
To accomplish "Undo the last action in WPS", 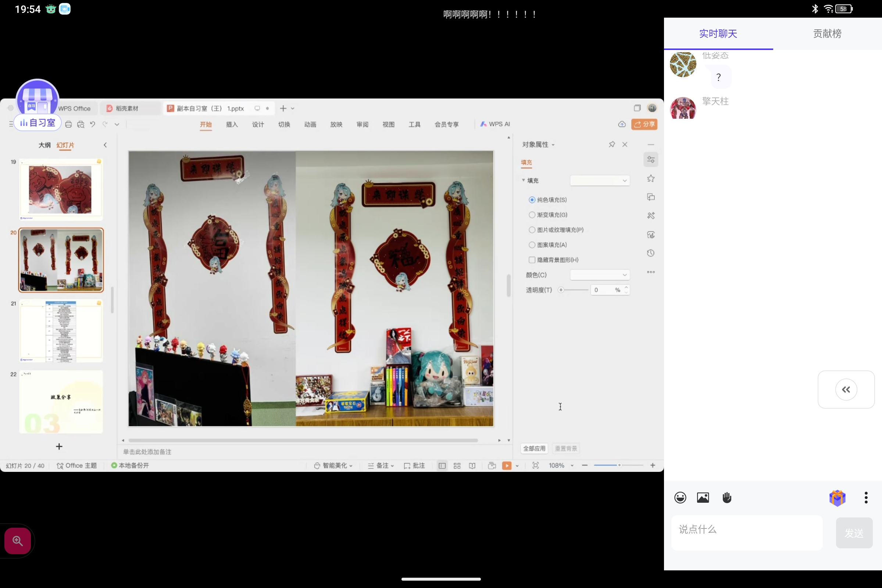I will pos(93,124).
